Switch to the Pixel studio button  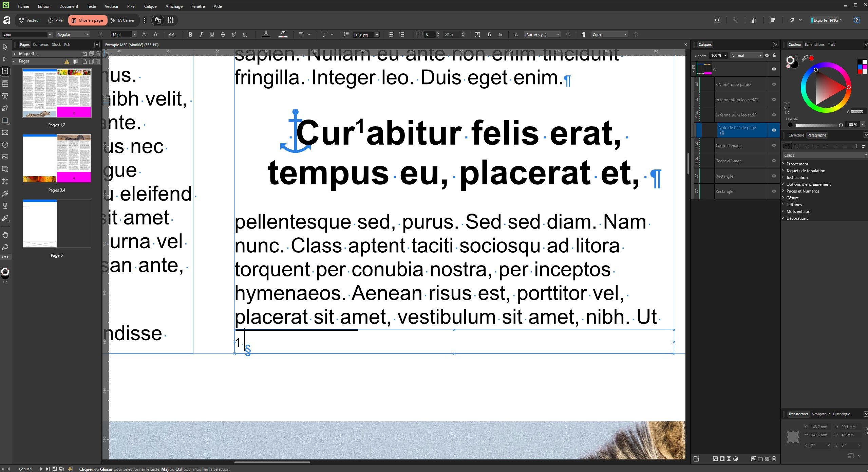tap(56, 20)
